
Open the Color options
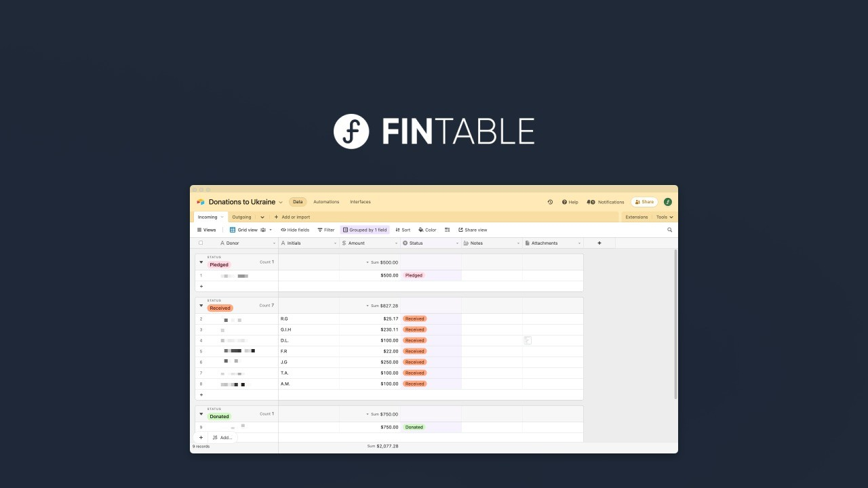tap(427, 230)
